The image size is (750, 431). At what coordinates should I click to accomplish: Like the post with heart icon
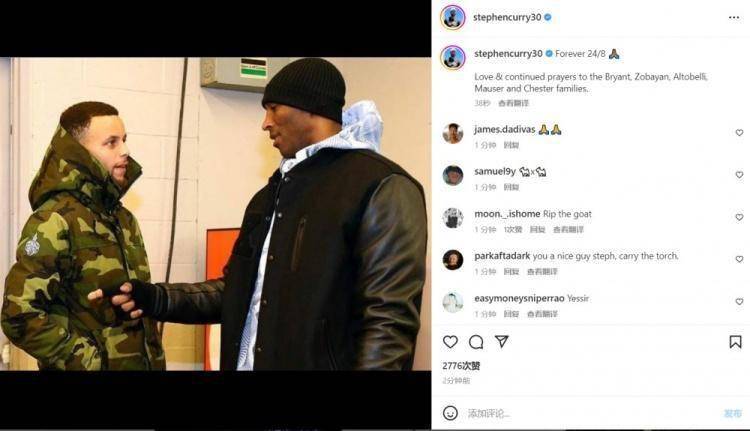(x=450, y=342)
